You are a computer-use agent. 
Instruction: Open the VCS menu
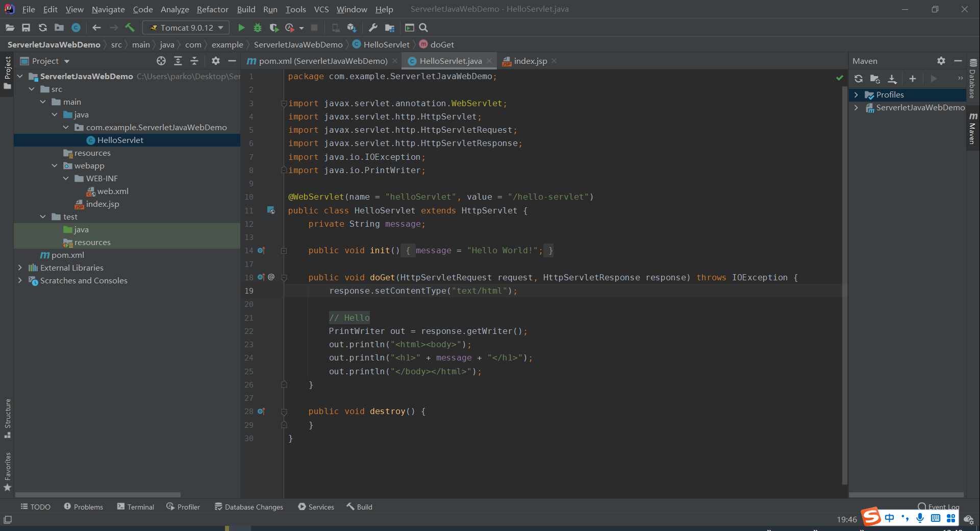coord(321,9)
